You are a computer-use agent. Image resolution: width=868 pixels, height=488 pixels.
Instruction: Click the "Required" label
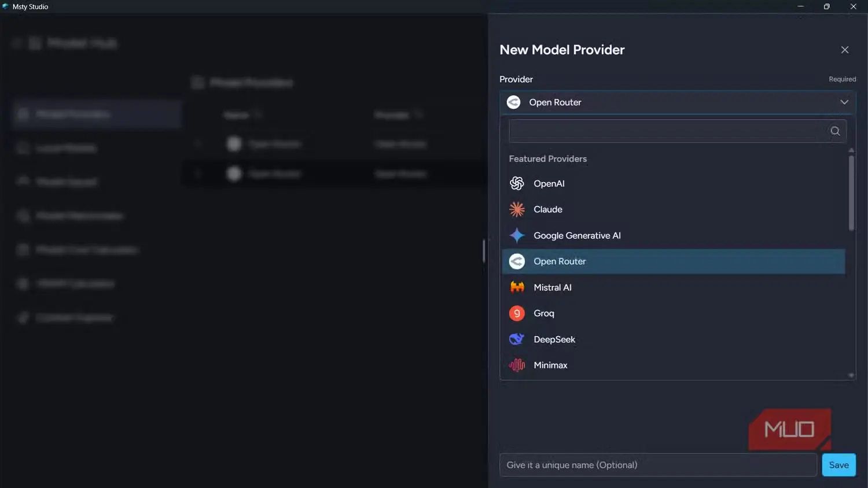[842, 79]
